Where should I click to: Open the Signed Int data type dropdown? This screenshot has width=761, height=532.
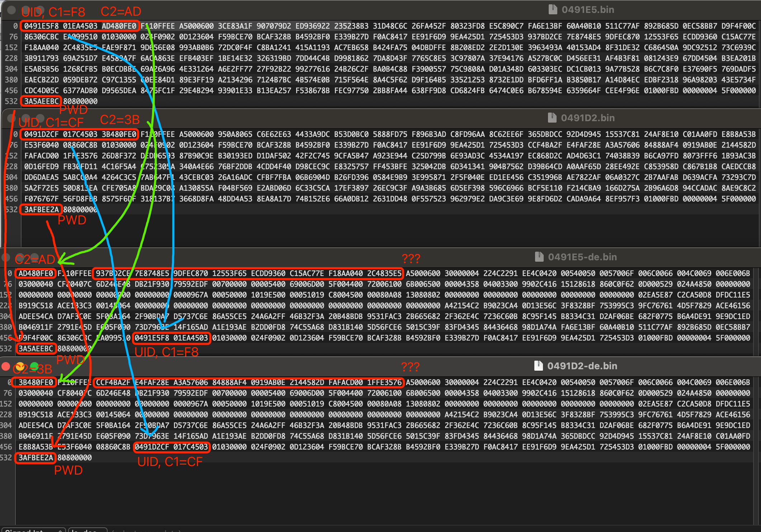34,530
